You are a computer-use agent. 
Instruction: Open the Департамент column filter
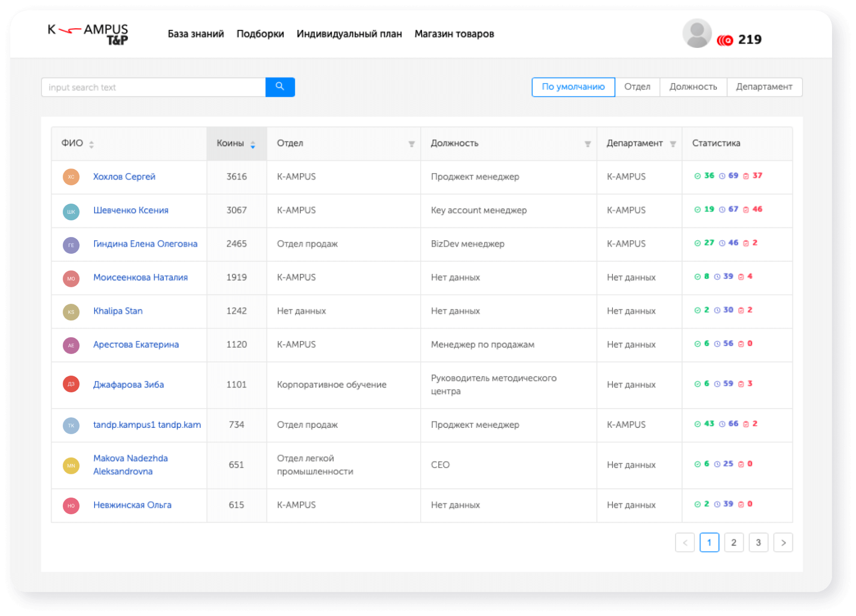click(x=673, y=144)
